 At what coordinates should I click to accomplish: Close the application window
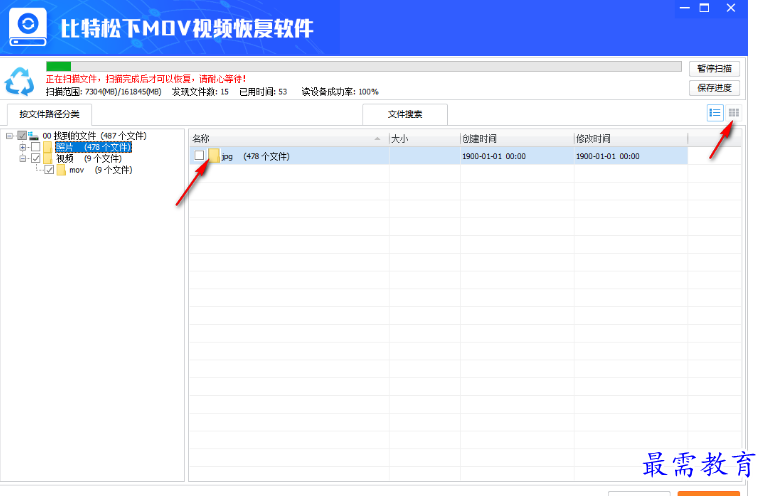coord(731,8)
